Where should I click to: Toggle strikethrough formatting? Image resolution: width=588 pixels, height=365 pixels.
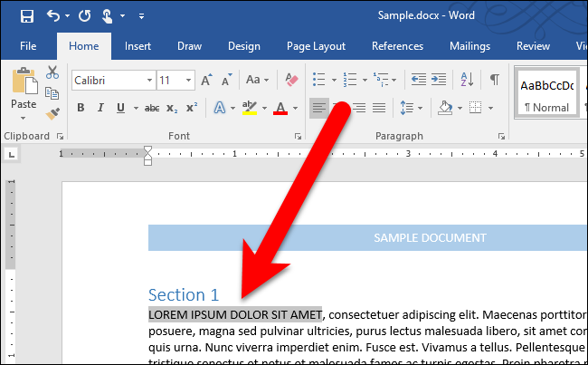click(x=152, y=108)
